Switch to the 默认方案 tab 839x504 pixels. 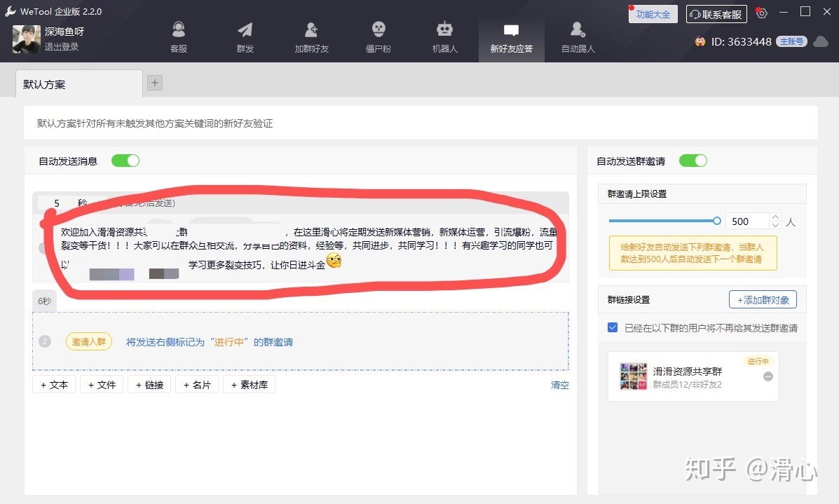coord(79,84)
